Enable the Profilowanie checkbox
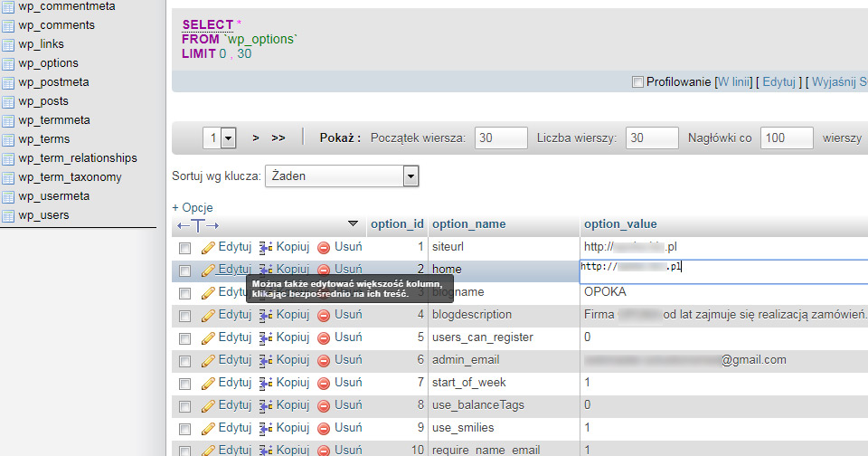 tap(637, 82)
